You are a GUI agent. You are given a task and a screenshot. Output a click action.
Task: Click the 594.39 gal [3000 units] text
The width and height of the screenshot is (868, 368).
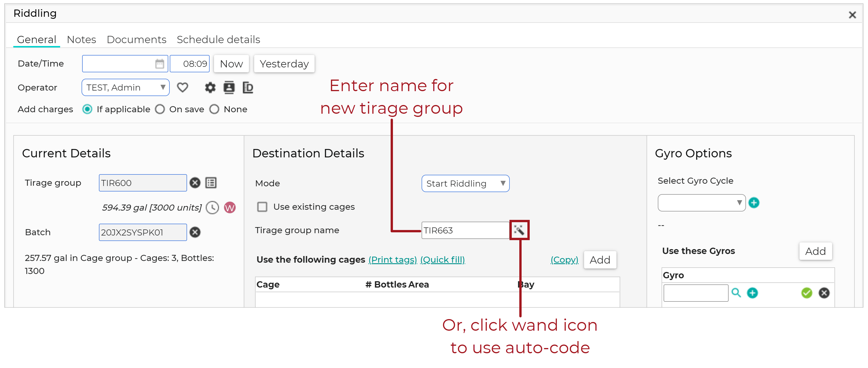point(152,207)
